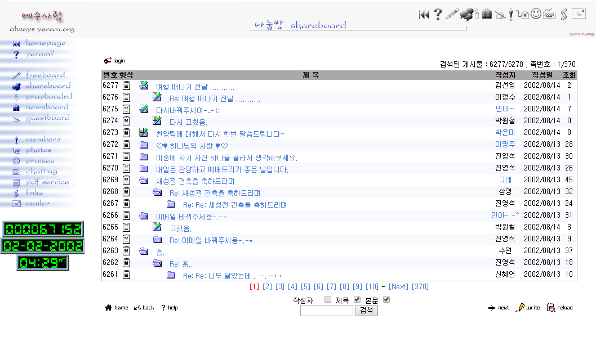Click the search text input field
This screenshot has width=596, height=364.
pos(326,311)
